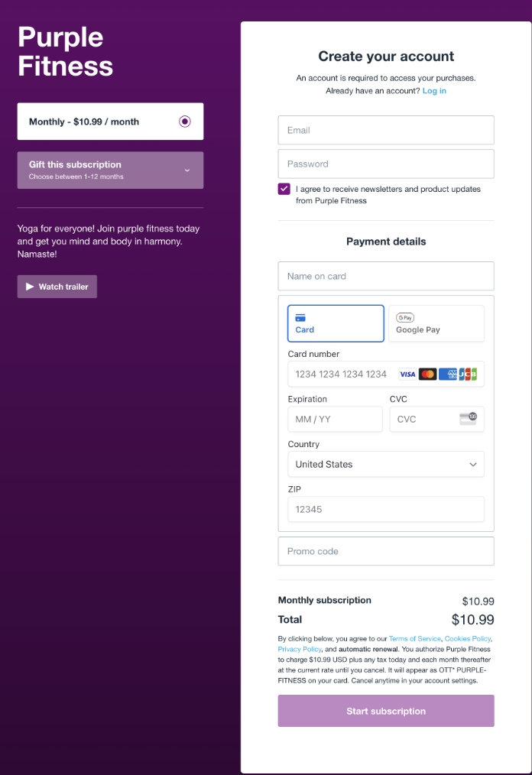Viewport: 532px width, 775px height.
Task: Open the Log in link
Action: tap(434, 90)
